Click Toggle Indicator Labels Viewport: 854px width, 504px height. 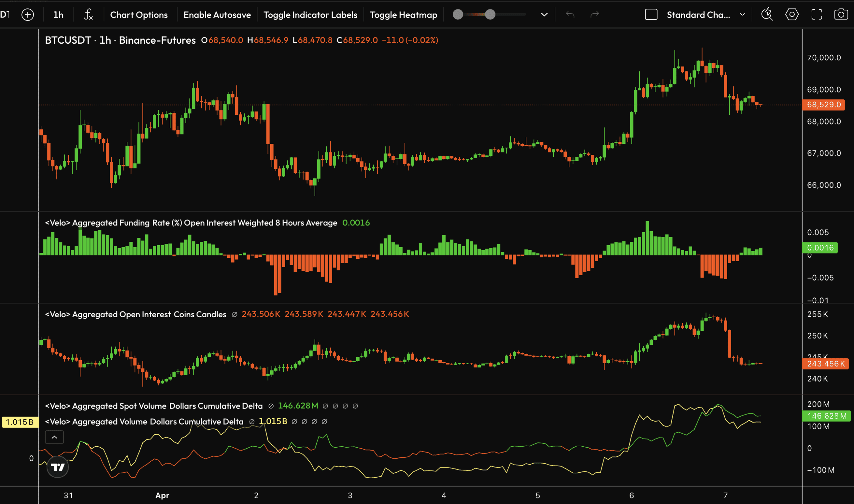(x=310, y=15)
